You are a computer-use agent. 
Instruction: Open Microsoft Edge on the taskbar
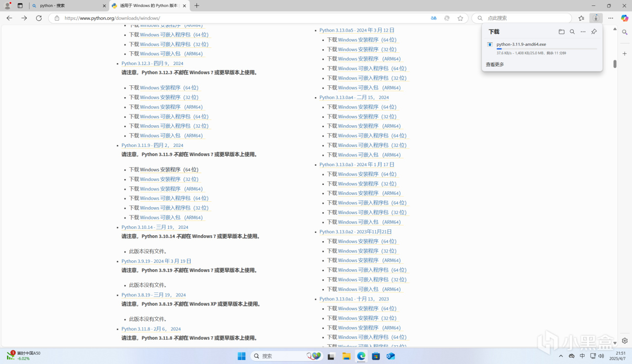361,356
